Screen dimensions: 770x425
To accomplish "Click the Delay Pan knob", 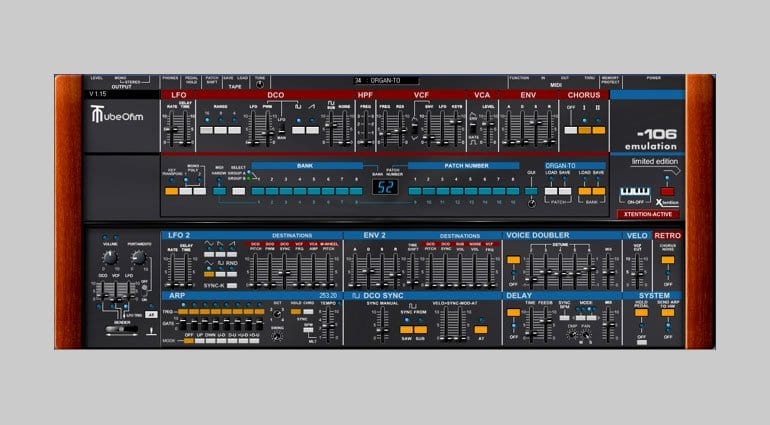I will pos(585,335).
